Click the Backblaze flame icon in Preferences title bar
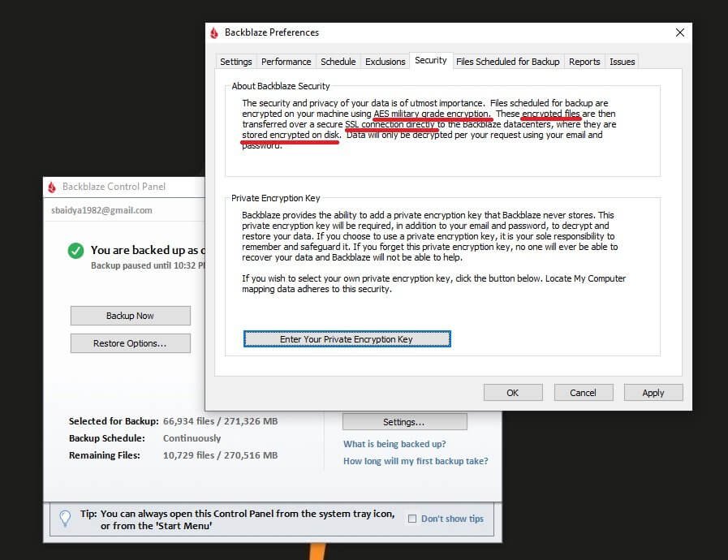The width and height of the screenshot is (728, 560). 214,33
